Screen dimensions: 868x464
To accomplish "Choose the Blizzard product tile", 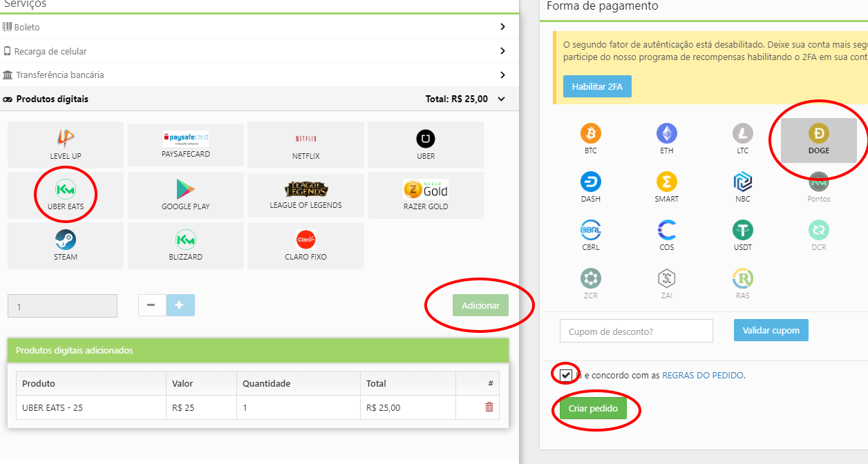I will (186, 246).
